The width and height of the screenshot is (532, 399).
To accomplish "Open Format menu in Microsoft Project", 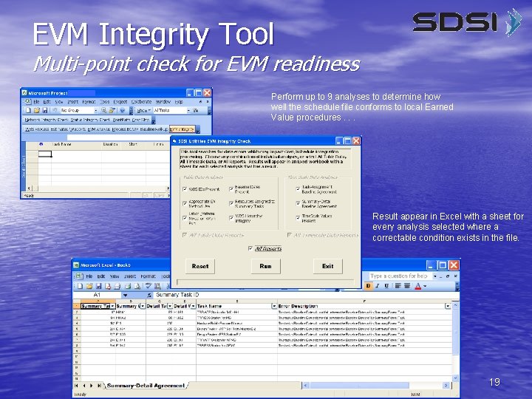I will click(89, 102).
